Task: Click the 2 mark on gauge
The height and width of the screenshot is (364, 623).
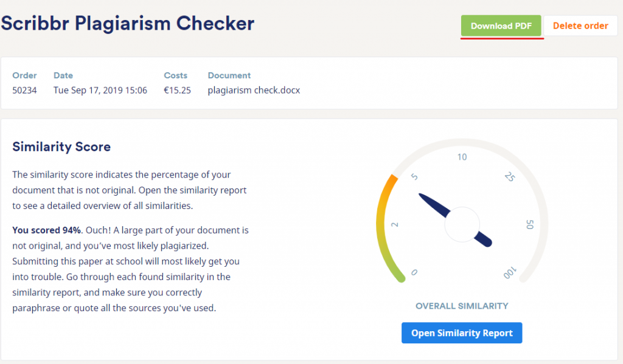Action: [394, 225]
